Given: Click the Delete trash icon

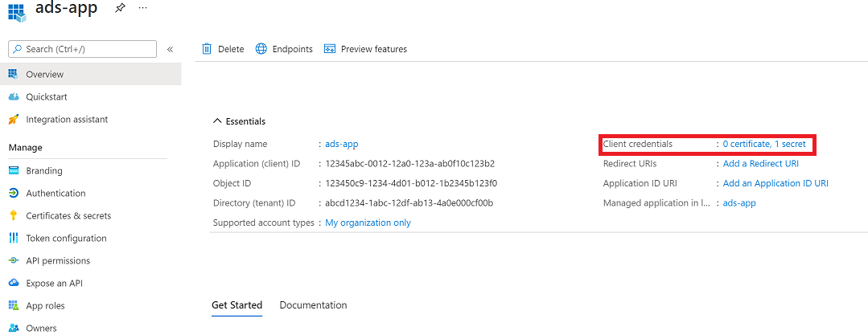Looking at the screenshot, I should pyautogui.click(x=207, y=49).
